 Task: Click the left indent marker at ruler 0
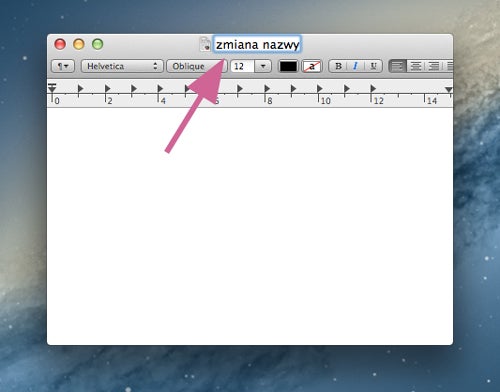click(x=52, y=88)
